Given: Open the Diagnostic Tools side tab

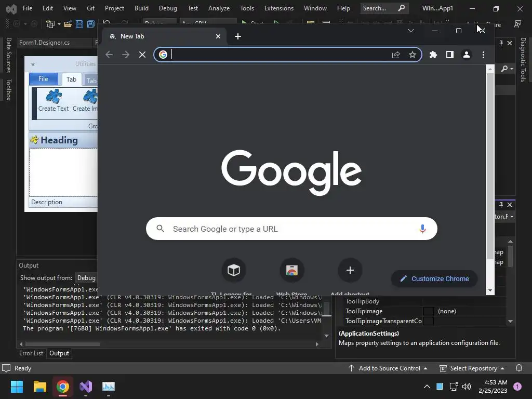Looking at the screenshot, I should click(523, 60).
